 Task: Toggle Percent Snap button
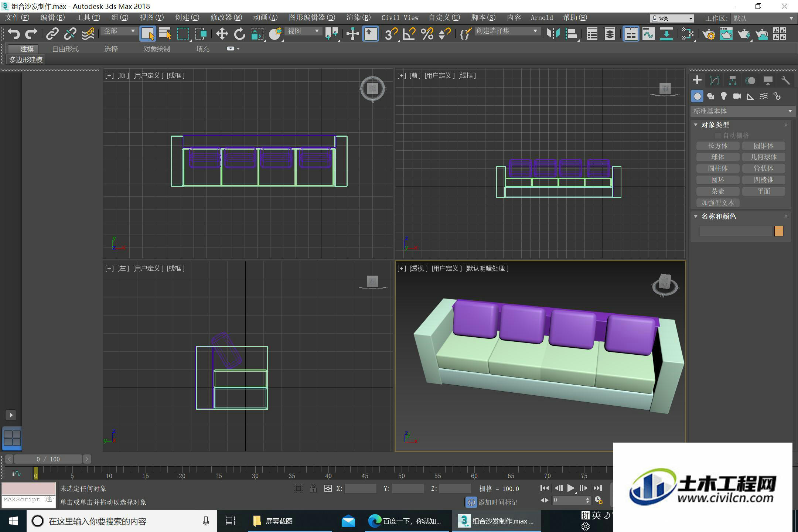[427, 34]
